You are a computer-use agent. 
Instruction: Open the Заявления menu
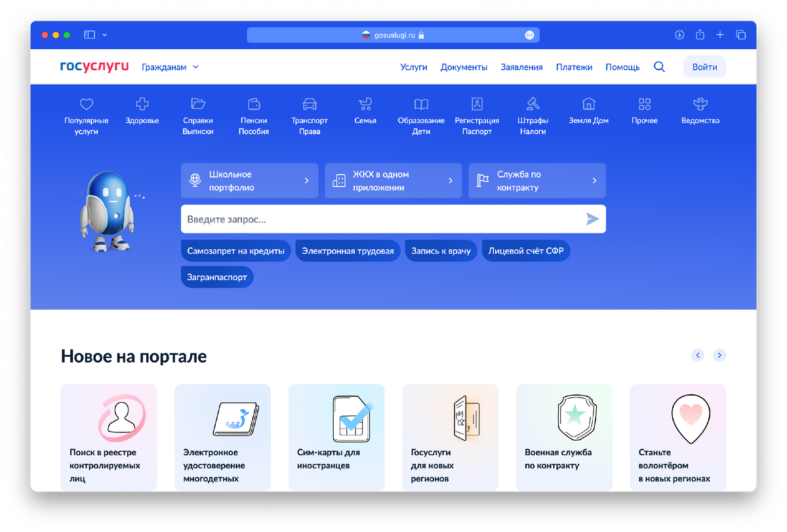[521, 67]
